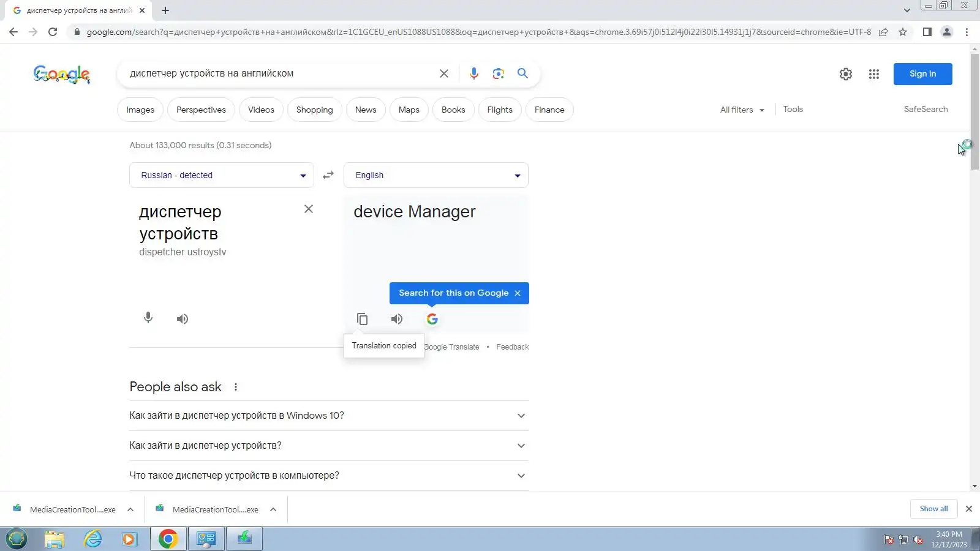
Task: Copy the English translation
Action: [362, 319]
